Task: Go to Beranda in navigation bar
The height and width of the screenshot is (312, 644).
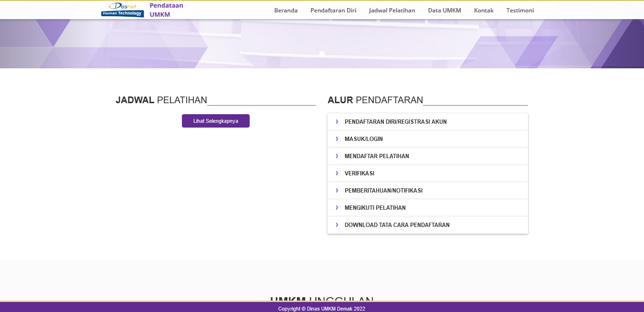Action: click(x=286, y=11)
